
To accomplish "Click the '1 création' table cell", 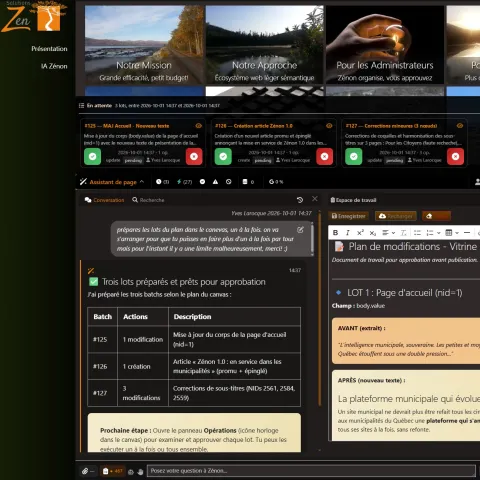I will pos(143,366).
